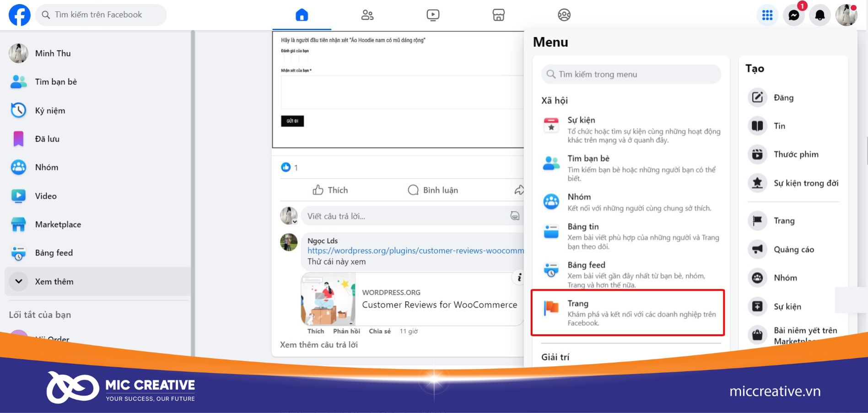Viewport: 868px width, 413px height.
Task: Create a reel with "Thước phim"
Action: point(793,154)
